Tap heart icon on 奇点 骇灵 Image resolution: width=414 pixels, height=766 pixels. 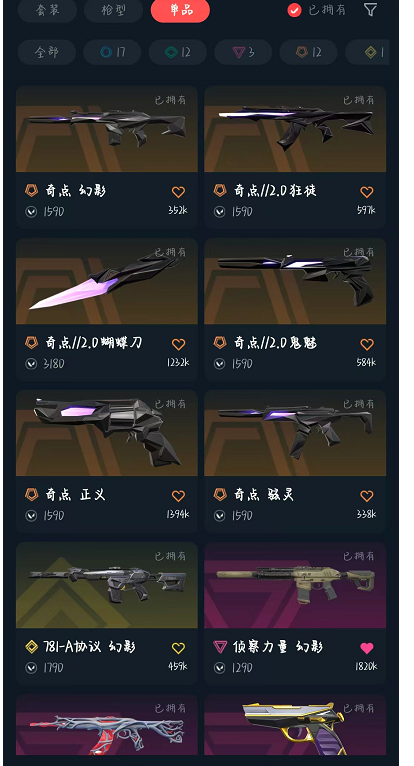click(367, 496)
